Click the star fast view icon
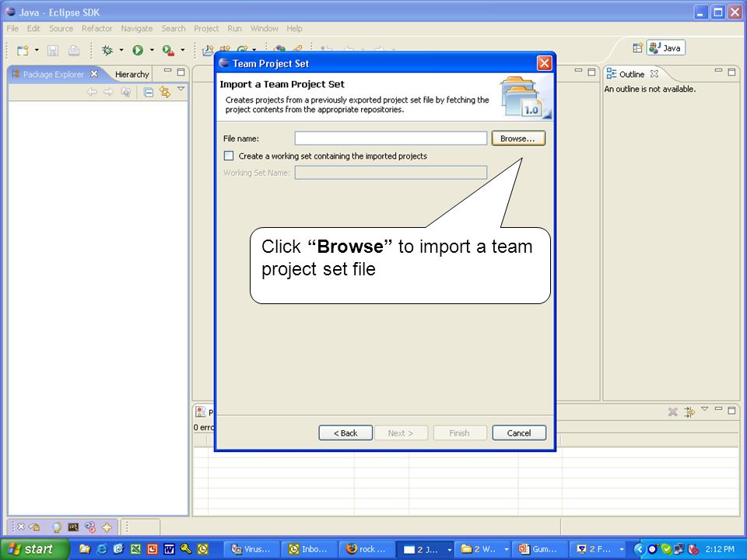747x560 pixels. [107, 527]
